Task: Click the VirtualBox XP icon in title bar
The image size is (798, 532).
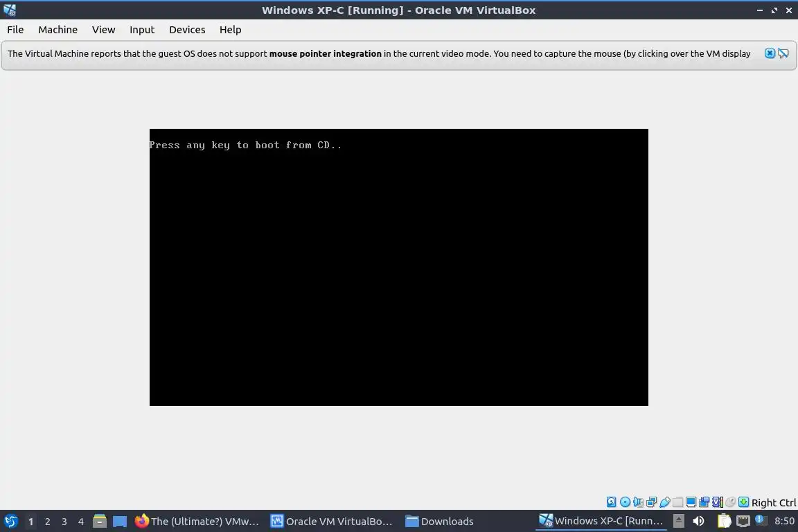Action: [x=9, y=10]
